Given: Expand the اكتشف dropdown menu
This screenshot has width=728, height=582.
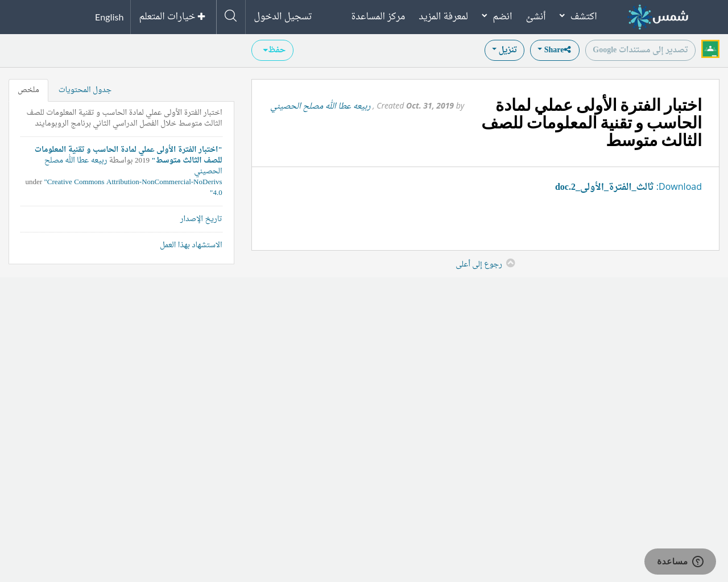Looking at the screenshot, I should (578, 16).
